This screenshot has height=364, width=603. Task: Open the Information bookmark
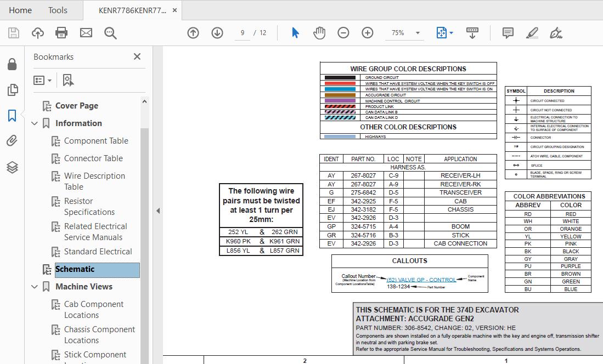[78, 123]
